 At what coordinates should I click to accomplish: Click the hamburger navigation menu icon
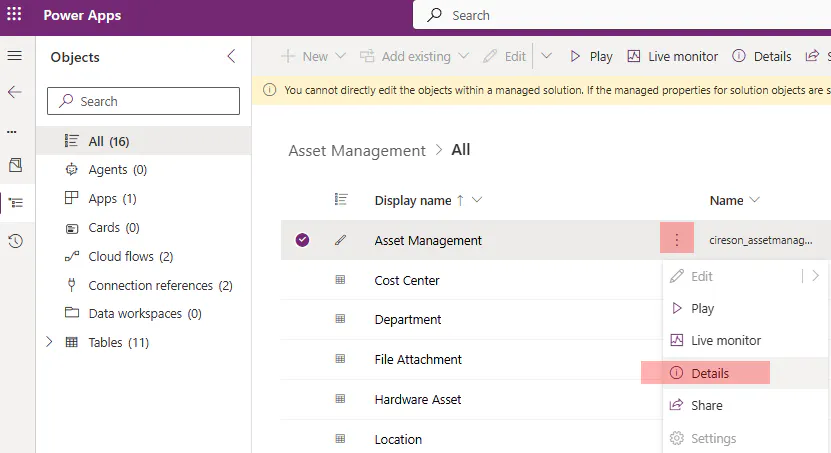coord(14,56)
